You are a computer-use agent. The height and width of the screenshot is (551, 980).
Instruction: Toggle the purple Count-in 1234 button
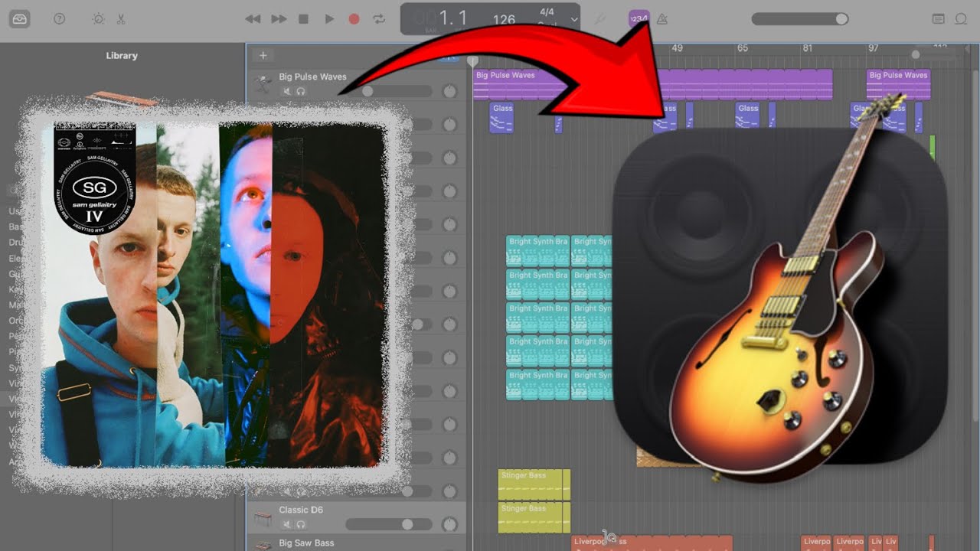tap(639, 19)
